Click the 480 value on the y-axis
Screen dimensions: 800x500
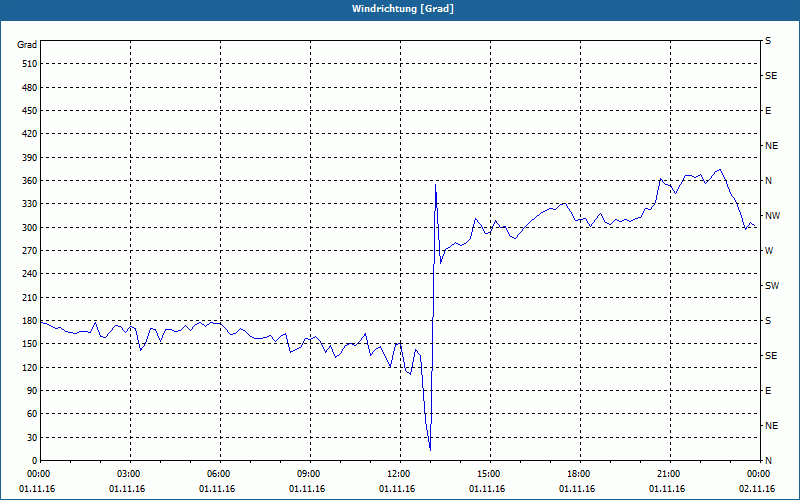pos(30,88)
